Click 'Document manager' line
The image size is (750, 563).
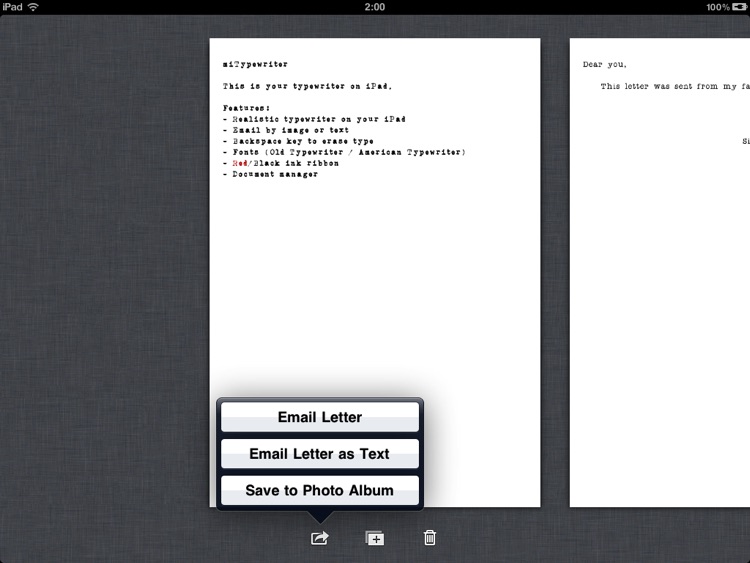coord(270,174)
